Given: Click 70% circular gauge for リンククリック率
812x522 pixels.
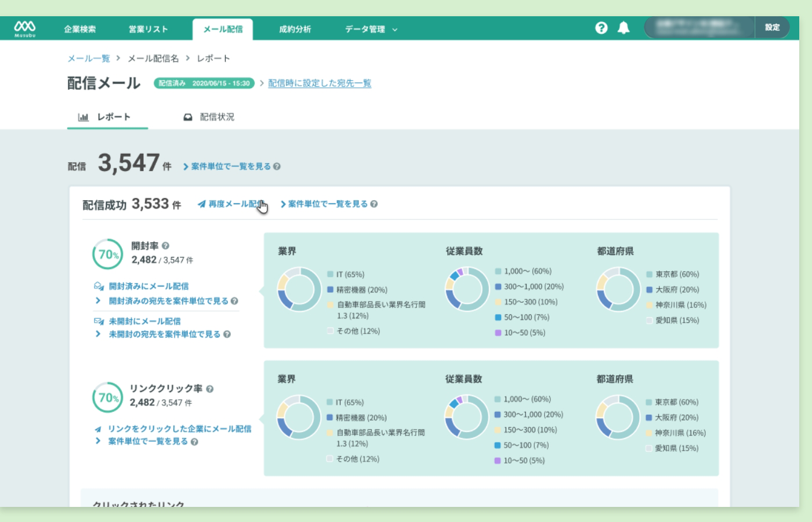Looking at the screenshot, I should (x=108, y=397).
